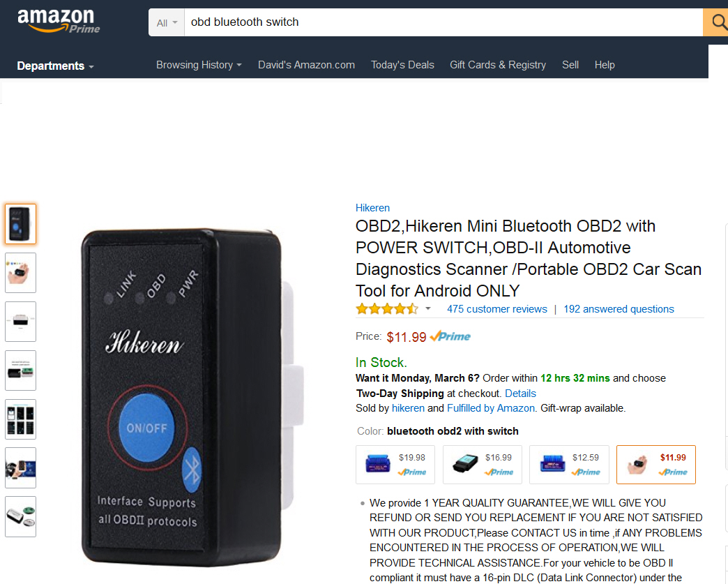This screenshot has width=728, height=584.
Task: Open the 475 customer reviews link
Action: tap(496, 309)
